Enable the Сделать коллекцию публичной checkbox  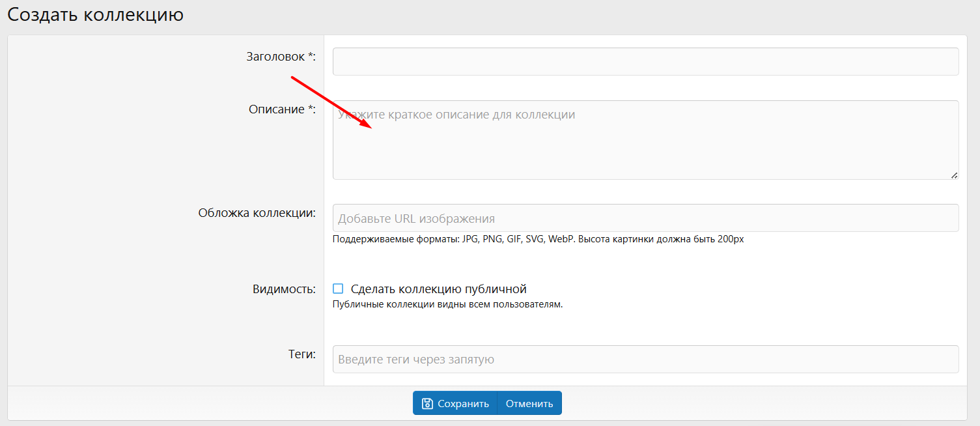338,289
